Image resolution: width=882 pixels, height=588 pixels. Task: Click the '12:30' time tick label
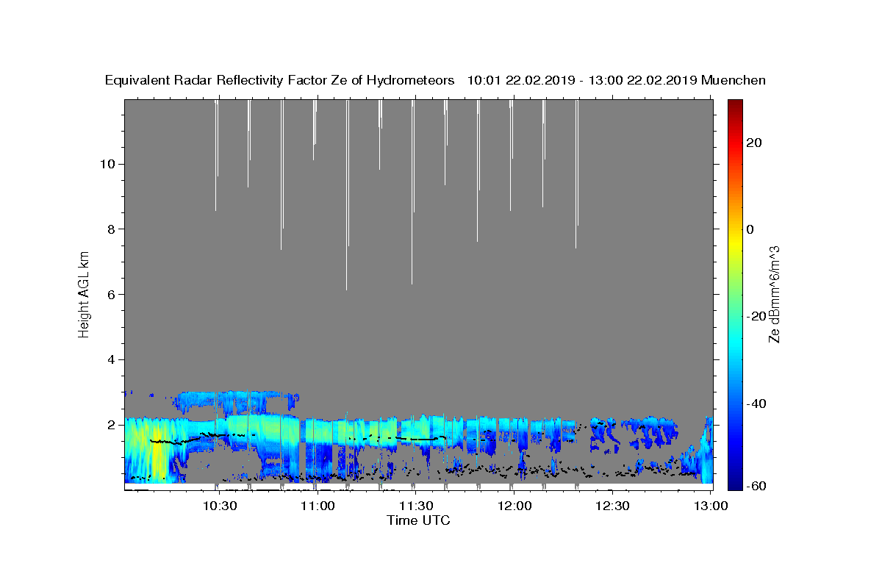612,506
